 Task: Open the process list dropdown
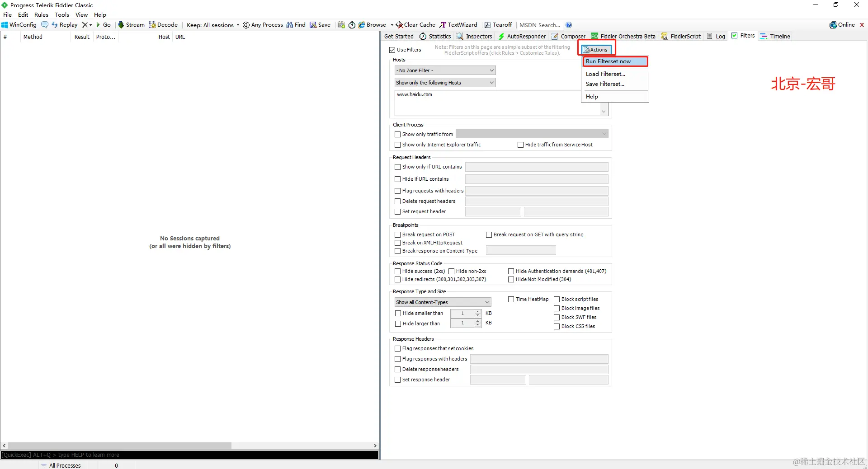coord(532,134)
